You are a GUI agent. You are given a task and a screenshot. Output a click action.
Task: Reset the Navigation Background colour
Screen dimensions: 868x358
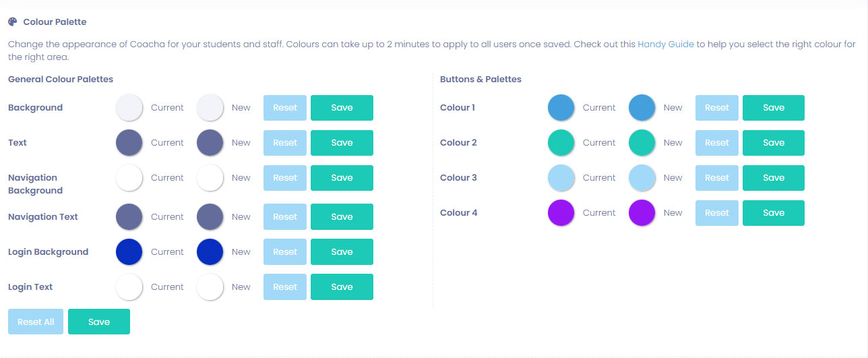pyautogui.click(x=284, y=178)
